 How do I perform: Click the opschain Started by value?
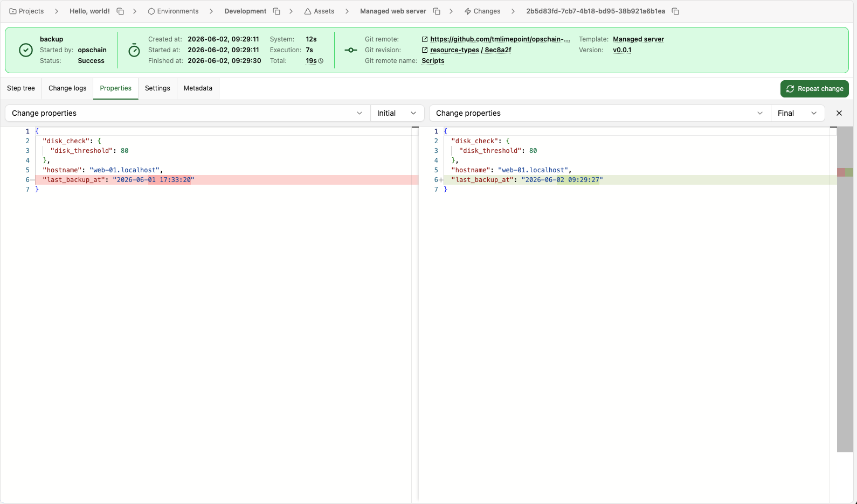tap(92, 50)
